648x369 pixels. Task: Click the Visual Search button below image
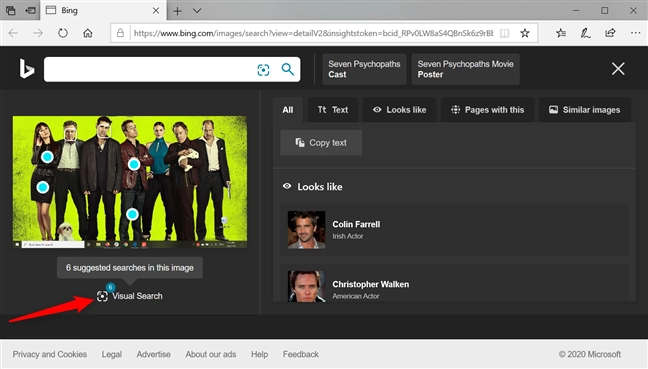click(130, 296)
